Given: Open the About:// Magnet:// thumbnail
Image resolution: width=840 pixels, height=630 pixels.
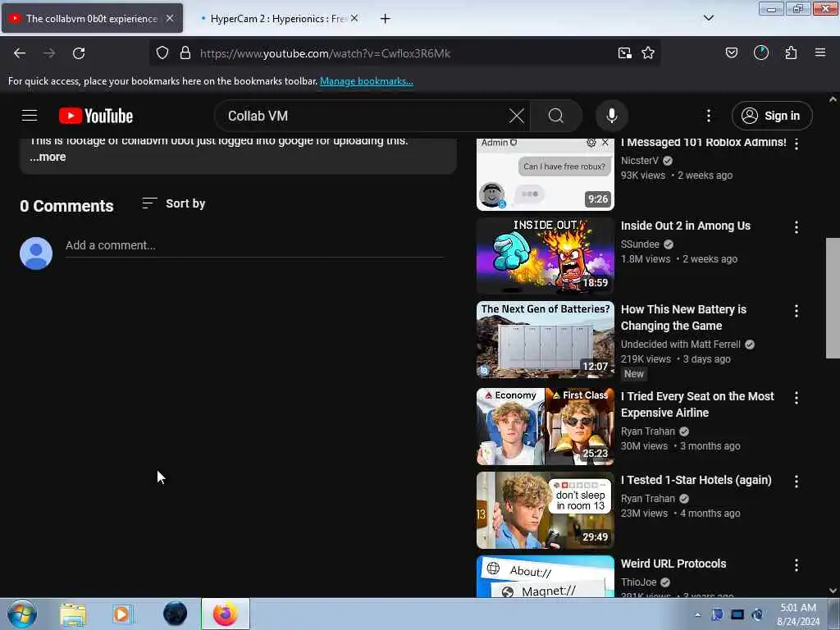Looking at the screenshot, I should click(546, 576).
